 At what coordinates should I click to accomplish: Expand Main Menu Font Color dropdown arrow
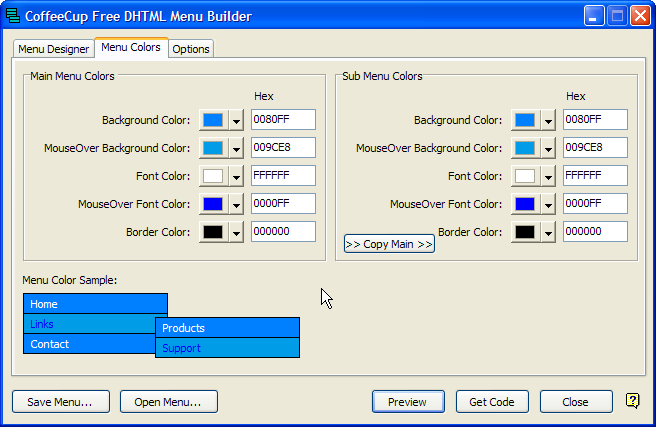click(x=236, y=176)
